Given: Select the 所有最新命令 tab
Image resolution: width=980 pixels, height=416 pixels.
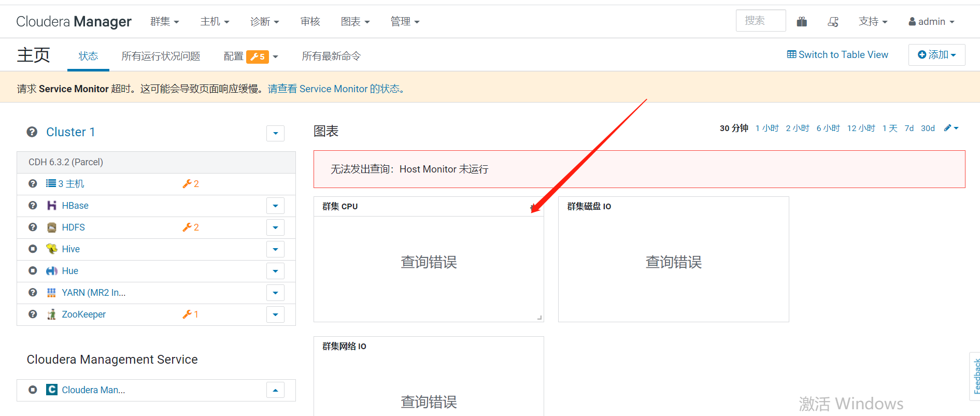Looking at the screenshot, I should [331, 56].
